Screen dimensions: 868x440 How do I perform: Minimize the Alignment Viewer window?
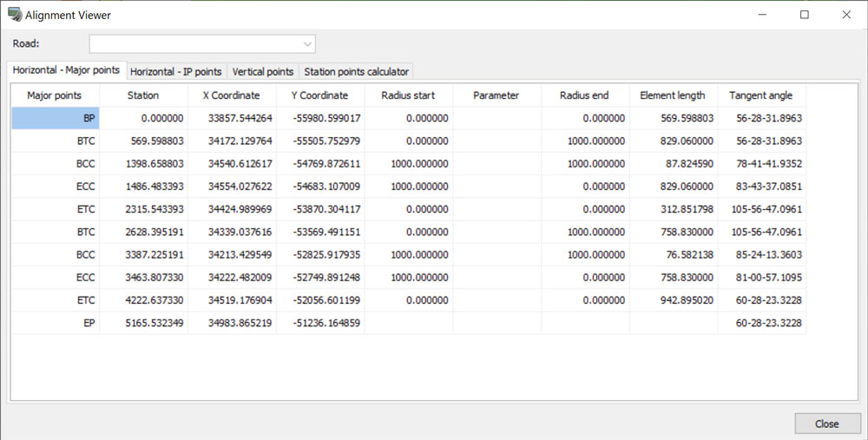(762, 15)
